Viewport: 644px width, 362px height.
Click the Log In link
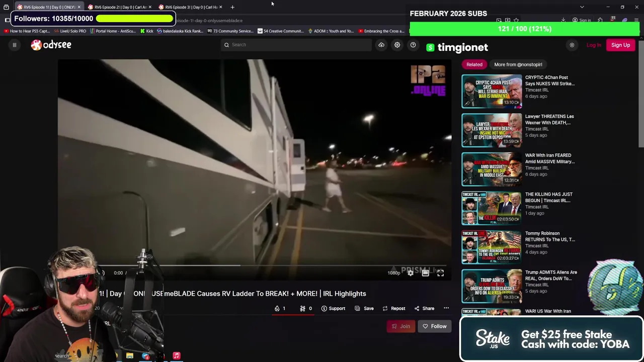point(594,45)
